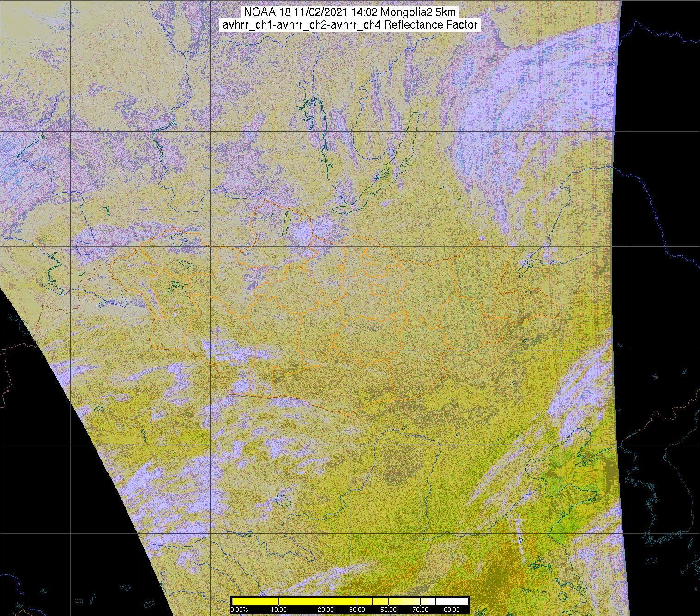The image size is (700, 616).
Task: Click the 'avhrr_ch1-avhrr_ch2-avhrr_ch4 Reflectance Factor' caption
Action: click(x=350, y=25)
